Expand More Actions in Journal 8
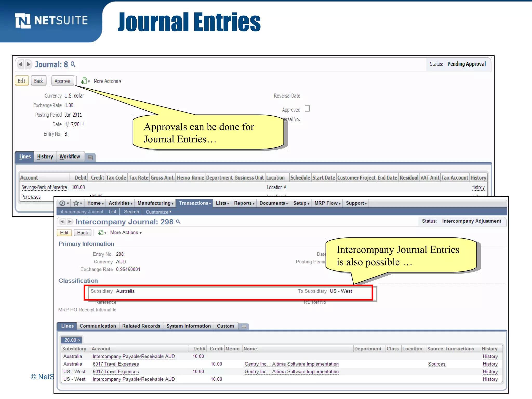The image size is (532, 399). coord(107,81)
